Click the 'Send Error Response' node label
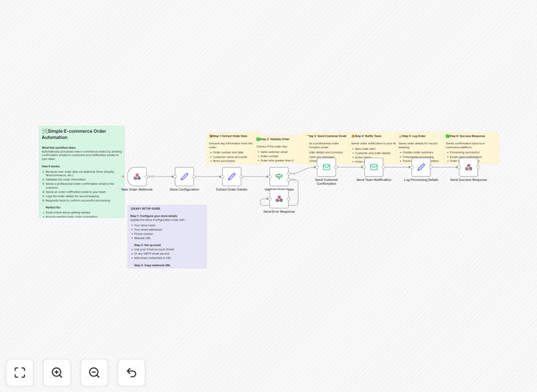The height and width of the screenshot is (392, 537). 279,212
